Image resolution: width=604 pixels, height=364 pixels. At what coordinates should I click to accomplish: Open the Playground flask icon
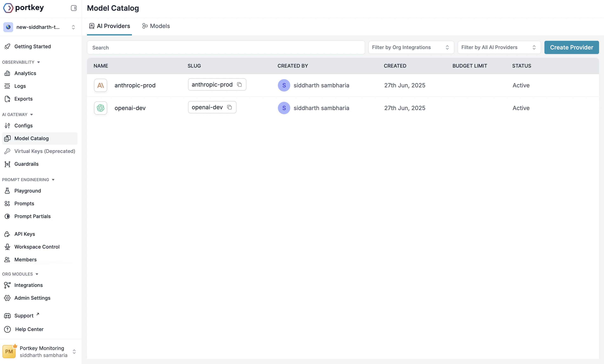click(7, 191)
